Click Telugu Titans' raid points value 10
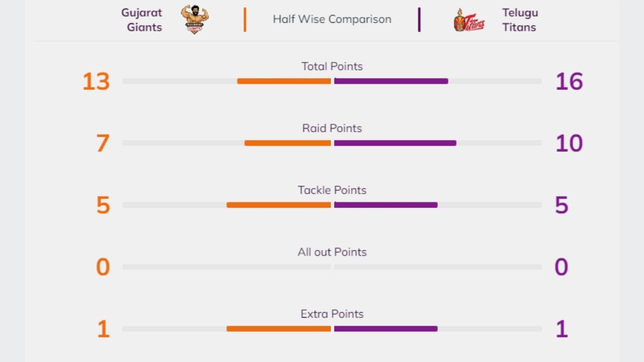 point(569,143)
